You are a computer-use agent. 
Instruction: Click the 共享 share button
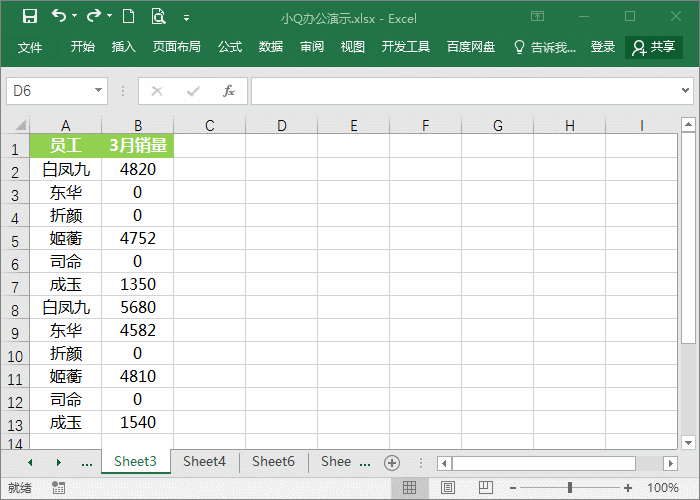pos(654,47)
